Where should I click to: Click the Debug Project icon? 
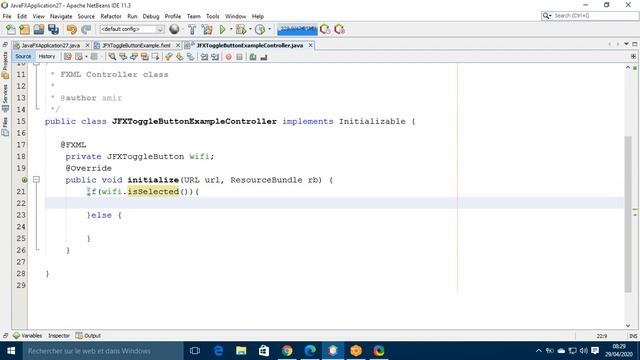coord(241,29)
